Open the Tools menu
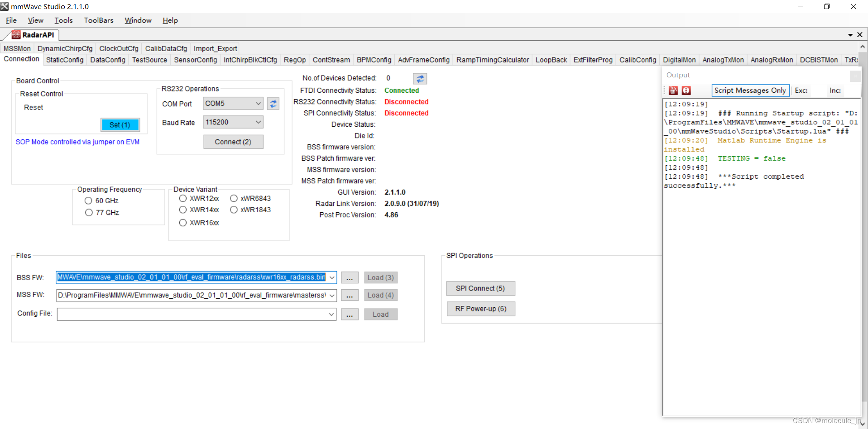Viewport: 868px width, 429px height. click(x=63, y=20)
